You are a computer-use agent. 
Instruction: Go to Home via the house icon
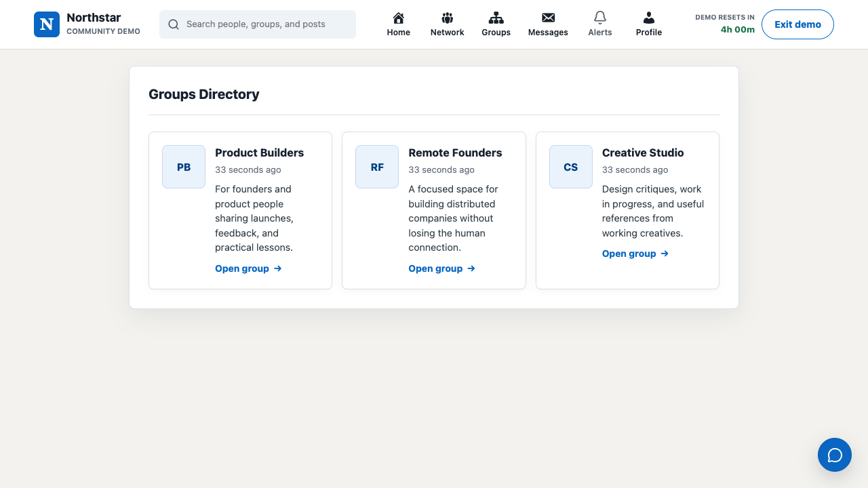click(399, 18)
